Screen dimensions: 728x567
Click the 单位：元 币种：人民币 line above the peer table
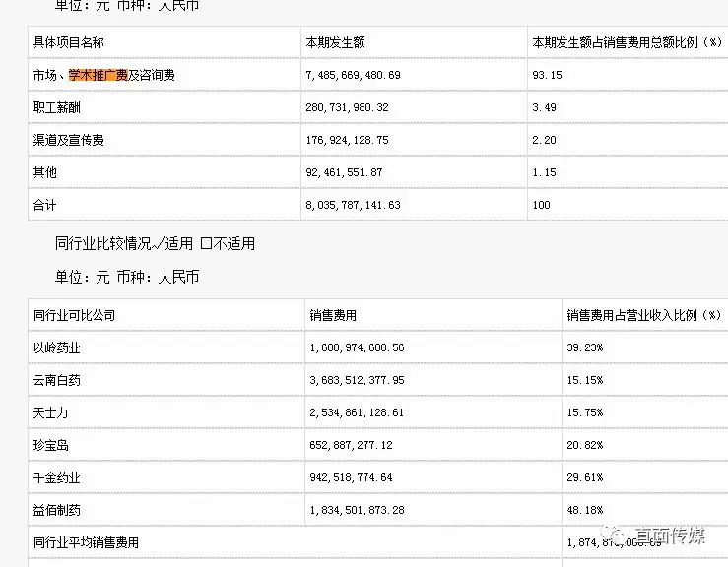[127, 277]
